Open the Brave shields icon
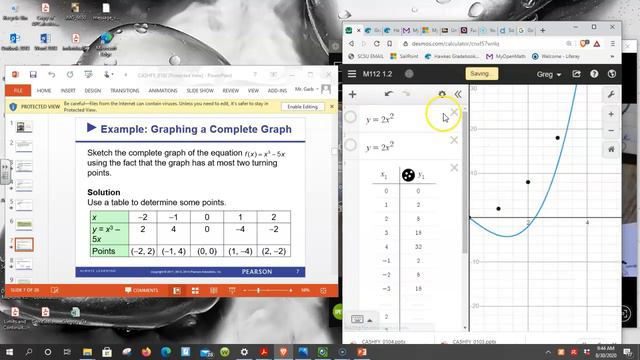The width and height of the screenshot is (640, 360). (584, 43)
